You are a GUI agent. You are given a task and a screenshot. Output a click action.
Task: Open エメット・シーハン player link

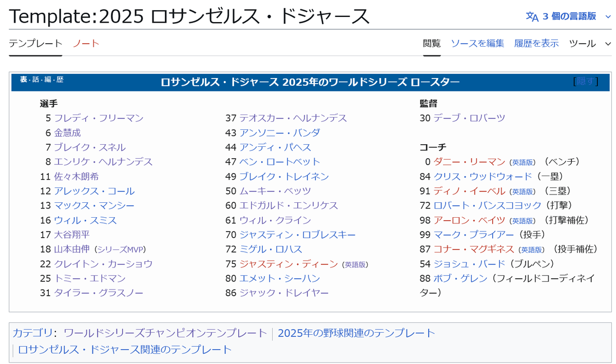pyautogui.click(x=280, y=278)
